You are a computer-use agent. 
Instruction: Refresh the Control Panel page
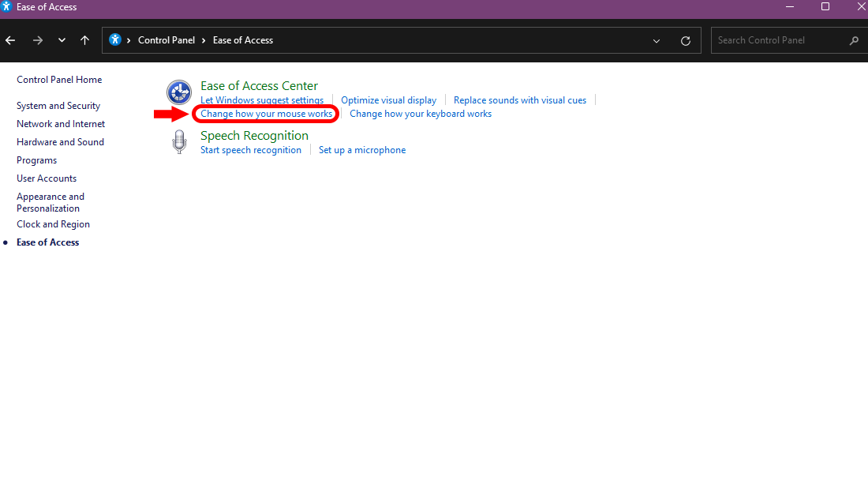click(x=685, y=41)
